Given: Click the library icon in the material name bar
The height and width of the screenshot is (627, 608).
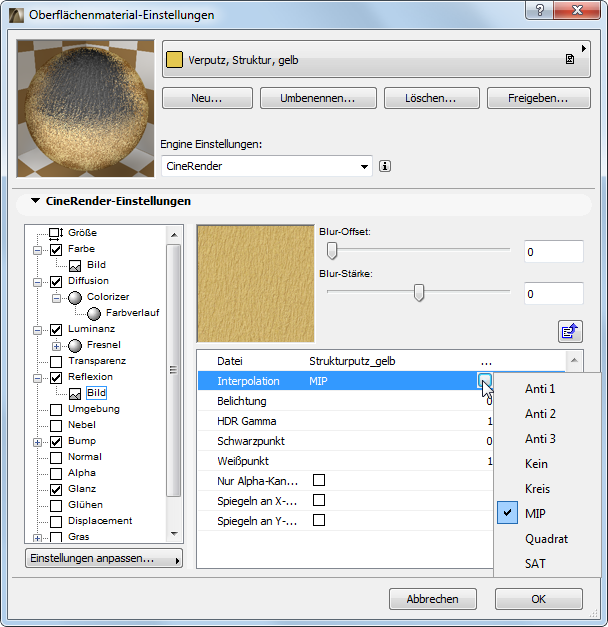Looking at the screenshot, I should point(570,60).
